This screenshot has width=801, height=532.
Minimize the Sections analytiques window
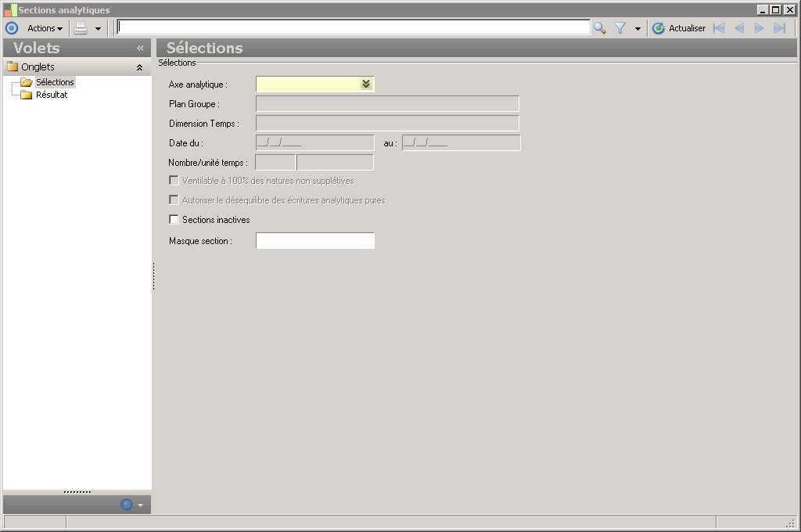click(763, 9)
